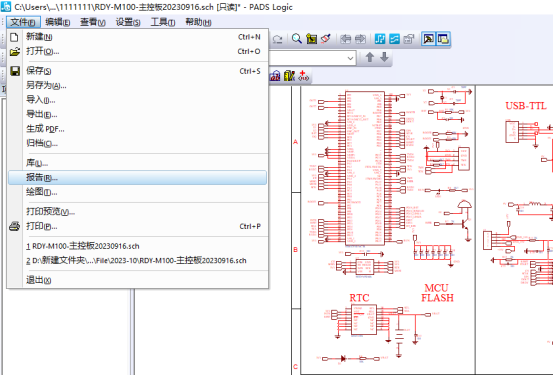Select 归档 menu entry
Viewport: 554px width, 376px height.
[x=137, y=143]
